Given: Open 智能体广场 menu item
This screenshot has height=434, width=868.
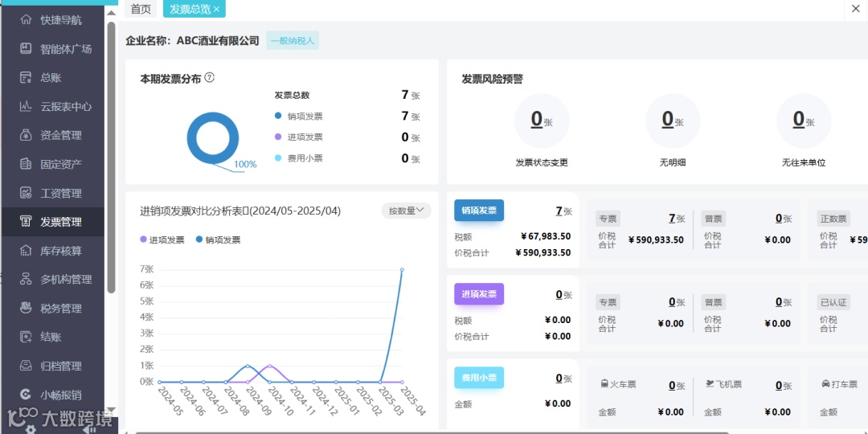Looking at the screenshot, I should tap(53, 49).
